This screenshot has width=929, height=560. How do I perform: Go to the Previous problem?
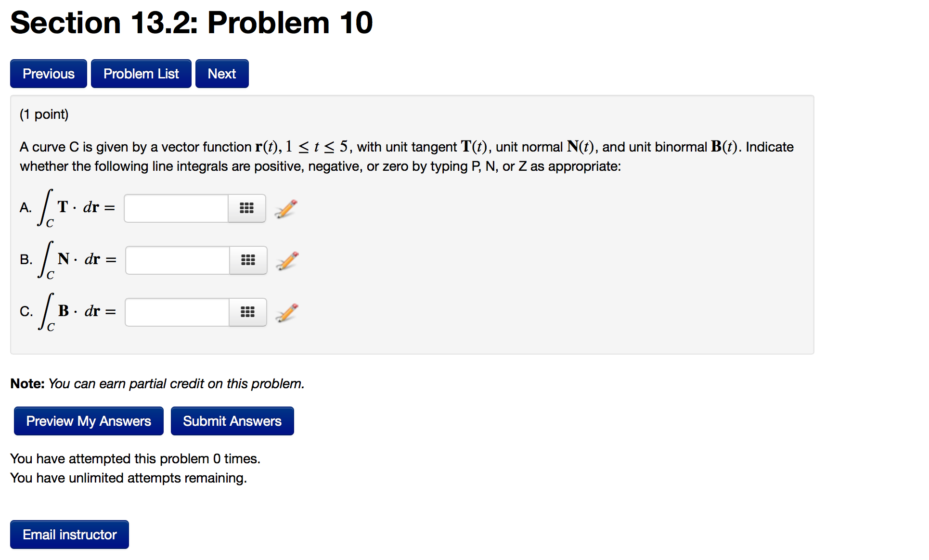click(49, 74)
